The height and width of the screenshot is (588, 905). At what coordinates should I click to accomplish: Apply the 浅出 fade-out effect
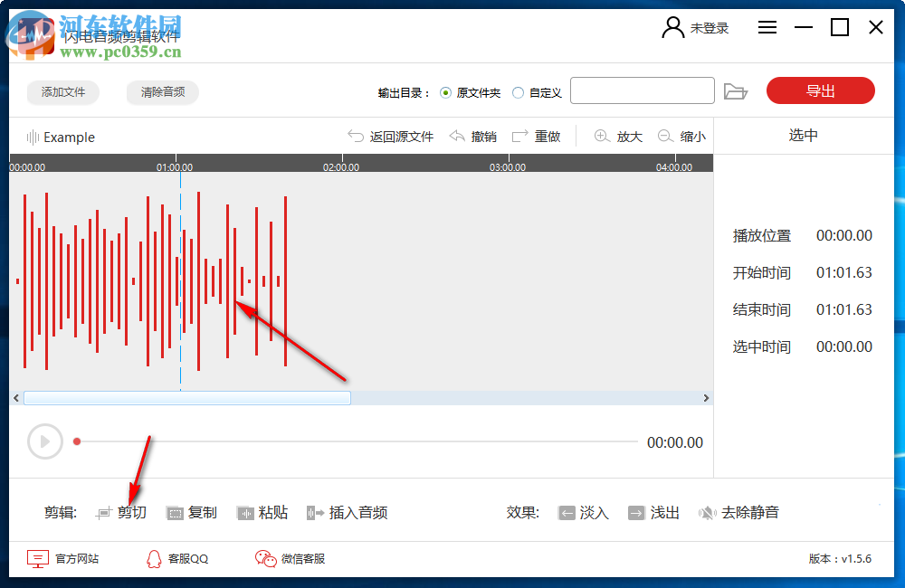point(653,512)
